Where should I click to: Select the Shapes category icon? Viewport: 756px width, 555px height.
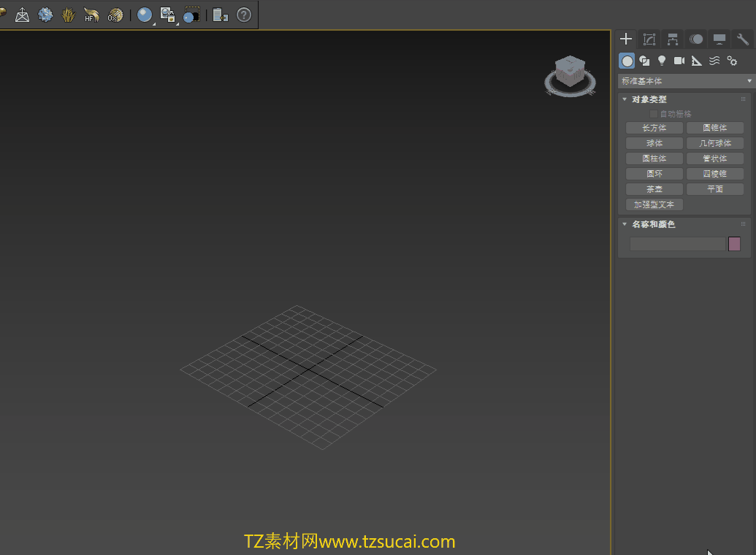[x=644, y=61]
